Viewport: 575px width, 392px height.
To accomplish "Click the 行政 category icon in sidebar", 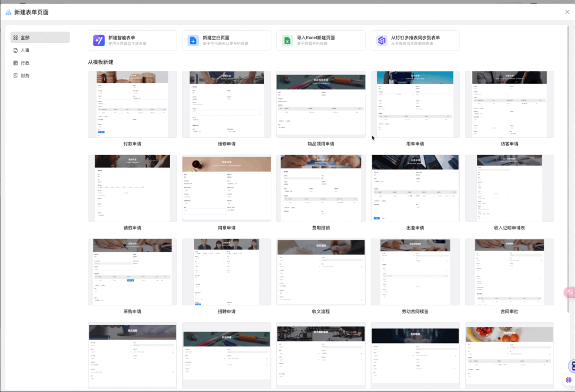I will [16, 63].
